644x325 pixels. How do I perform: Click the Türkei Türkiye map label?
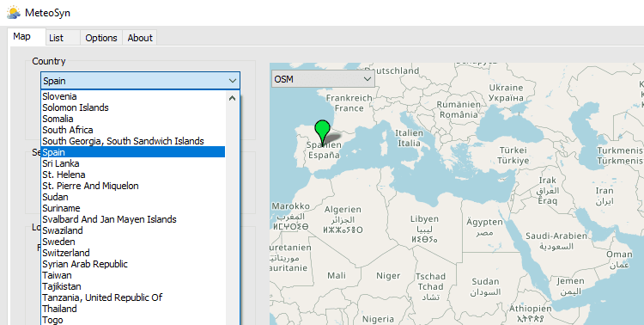click(513, 155)
